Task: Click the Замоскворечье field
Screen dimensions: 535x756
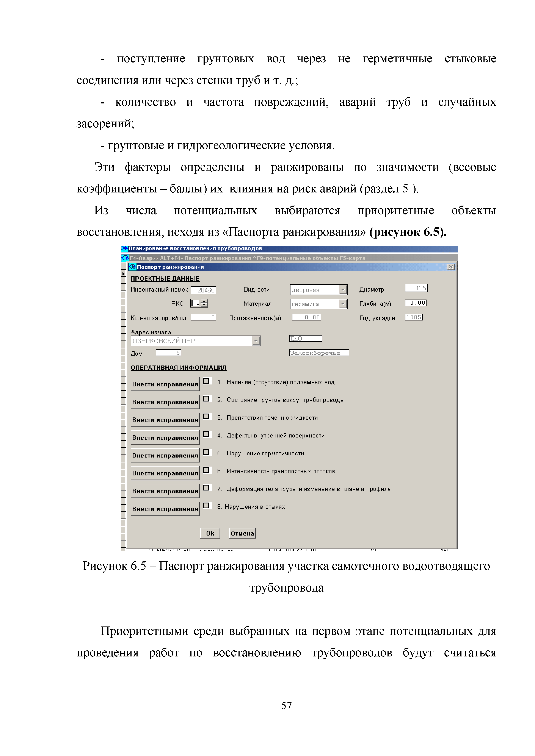Action: 319,353
